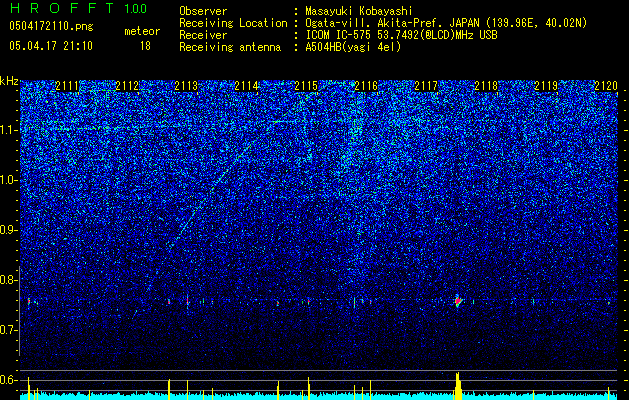Click the 2119 time marker
Image resolution: width=629 pixels, height=400 pixels.
point(546,86)
